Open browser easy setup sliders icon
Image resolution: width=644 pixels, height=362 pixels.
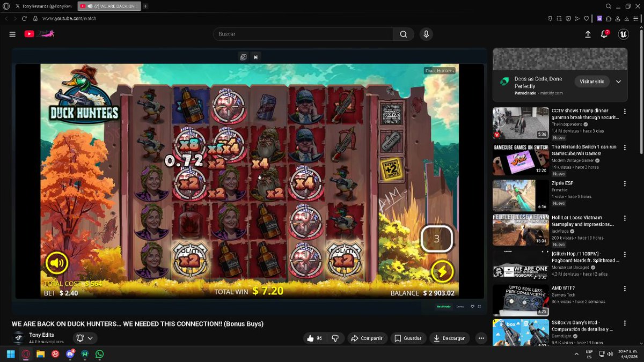coord(636,18)
